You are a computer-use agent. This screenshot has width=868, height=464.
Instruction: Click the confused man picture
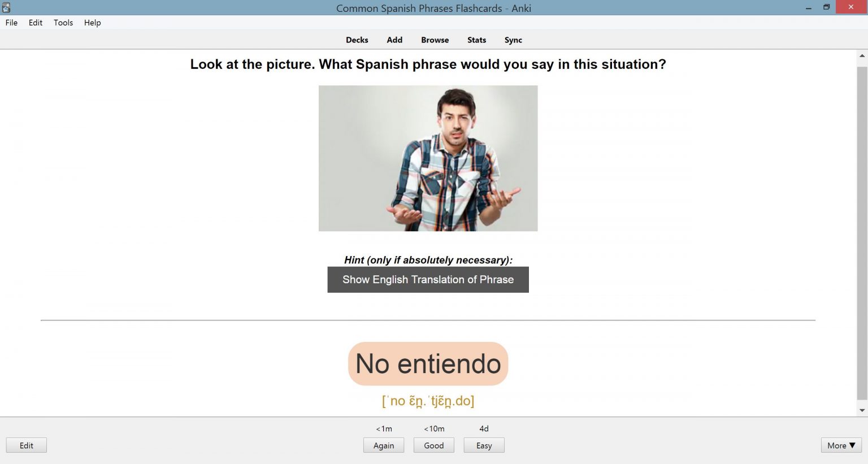point(428,158)
